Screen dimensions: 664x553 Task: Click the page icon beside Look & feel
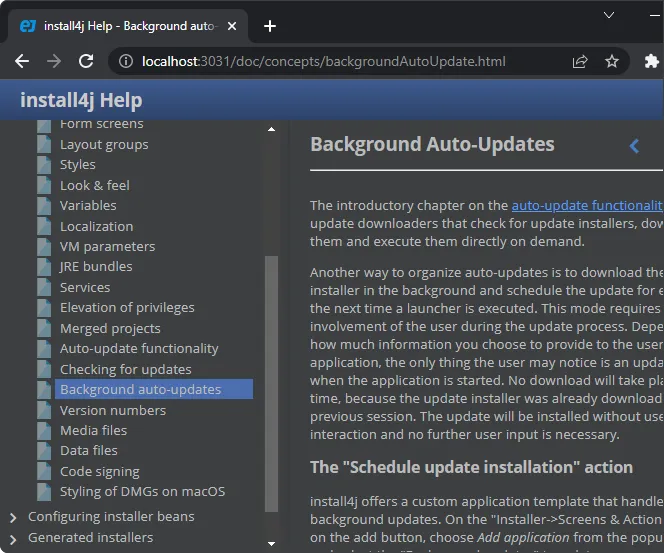point(44,185)
